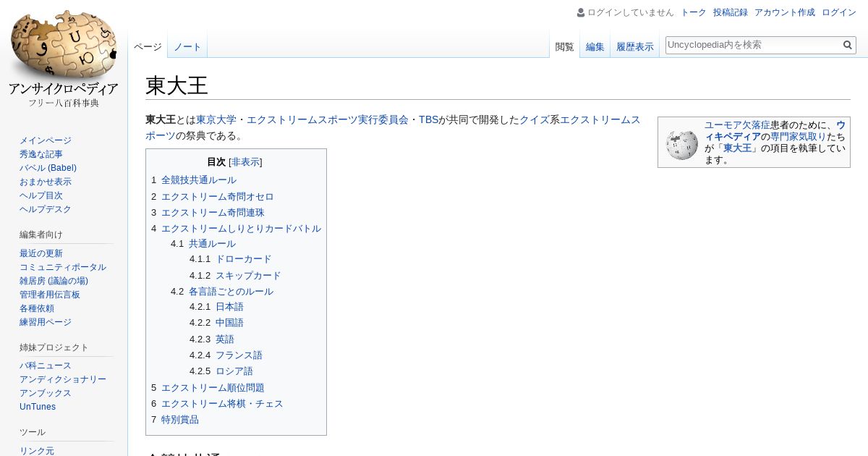The width and height of the screenshot is (868, 456).
Task: Jump to section 1 全競技共通ルール
Action: pyautogui.click(x=198, y=180)
